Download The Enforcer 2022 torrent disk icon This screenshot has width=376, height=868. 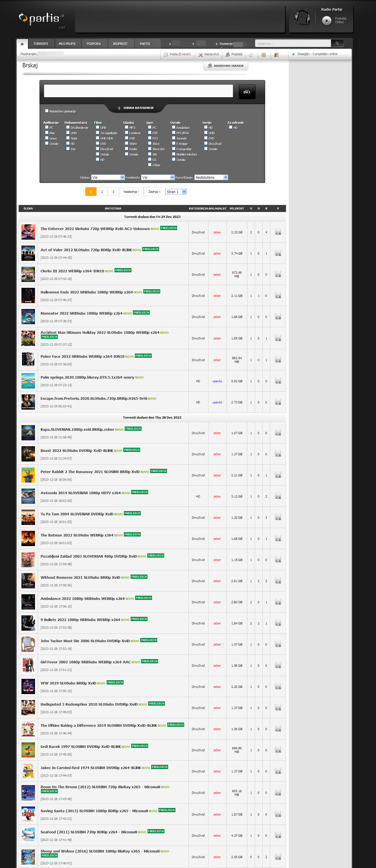[278, 232]
